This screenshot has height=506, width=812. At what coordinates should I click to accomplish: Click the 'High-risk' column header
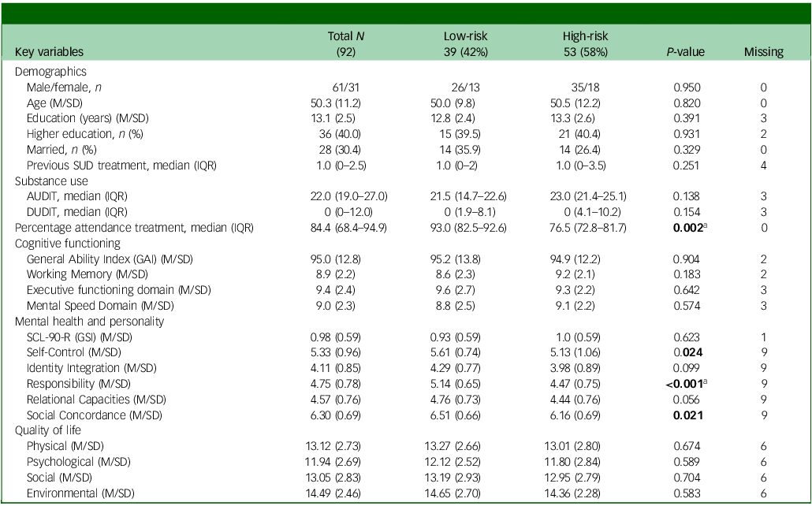click(585, 37)
